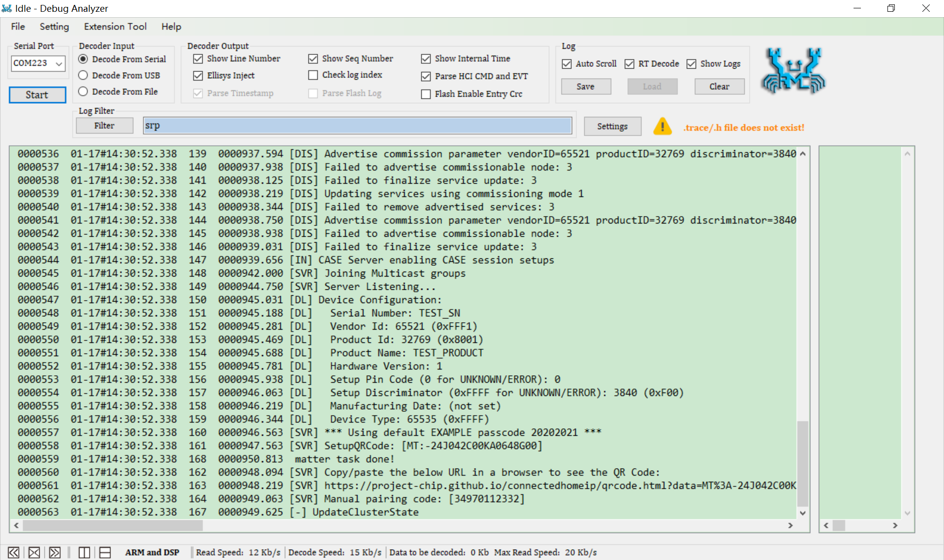Toggle Ellisys Inject checkbox
This screenshot has width=944, height=560.
(198, 76)
